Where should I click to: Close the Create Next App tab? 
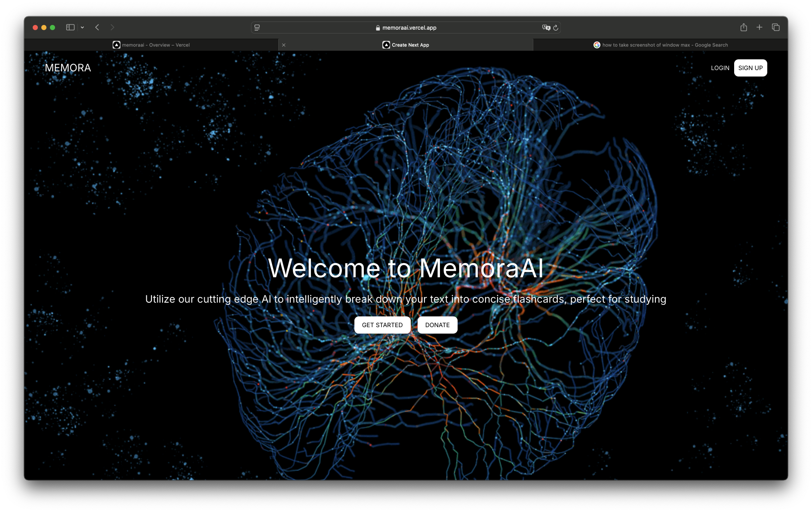pos(284,45)
